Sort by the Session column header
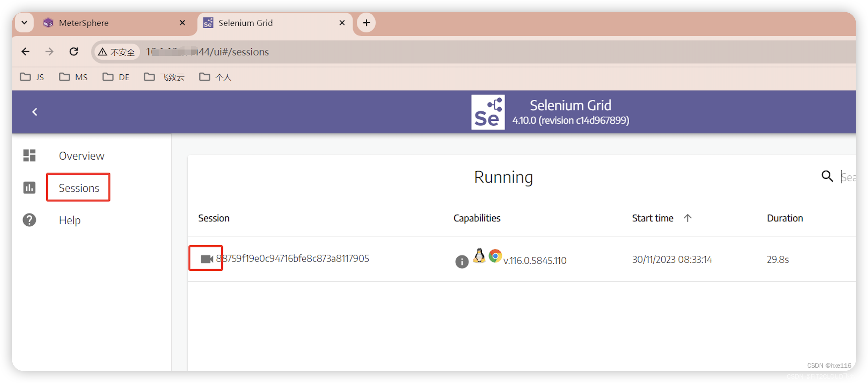This screenshot has height=383, width=868. point(214,218)
